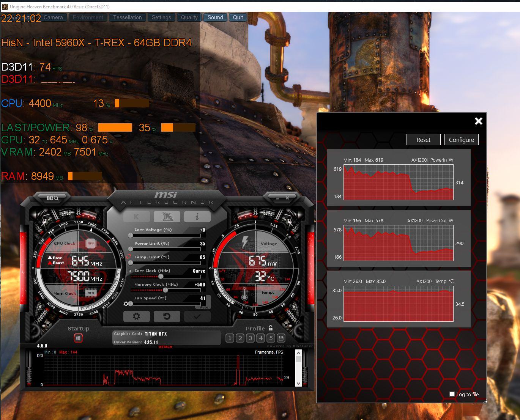Click the Temp. Limit slider handle
This screenshot has height=420, width=520.
tap(131, 263)
